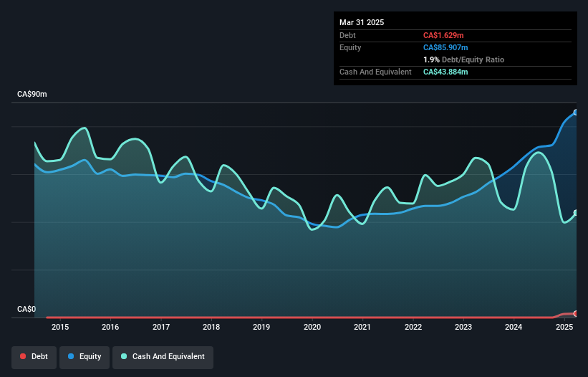The height and width of the screenshot is (377, 588).
Task: Click the CA$0 y-axis label
Action: 26,309
